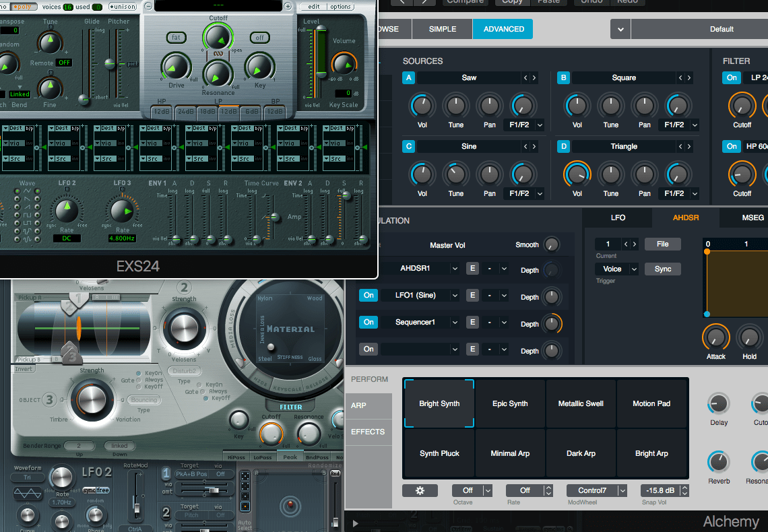This screenshot has width=768, height=532.
Task: Select the MSEG tab in Alchemy
Action: (753, 217)
